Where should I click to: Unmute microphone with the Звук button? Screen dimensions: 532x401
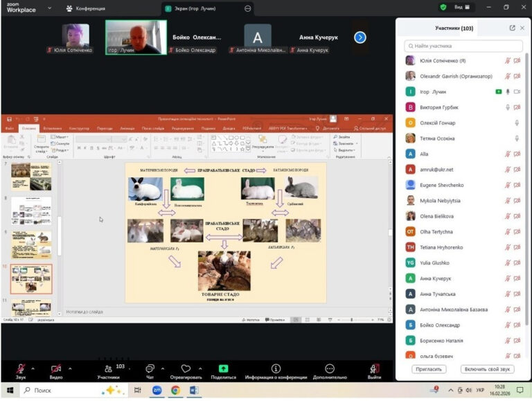click(x=21, y=368)
